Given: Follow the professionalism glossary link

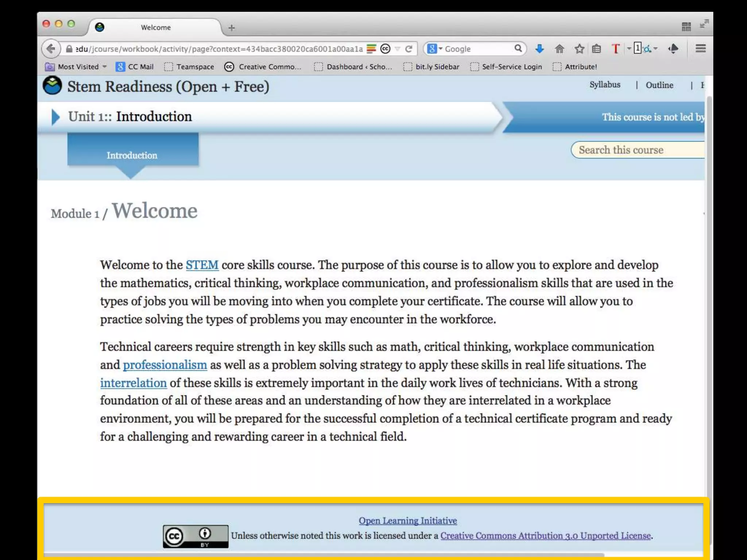Looking at the screenshot, I should point(165,365).
